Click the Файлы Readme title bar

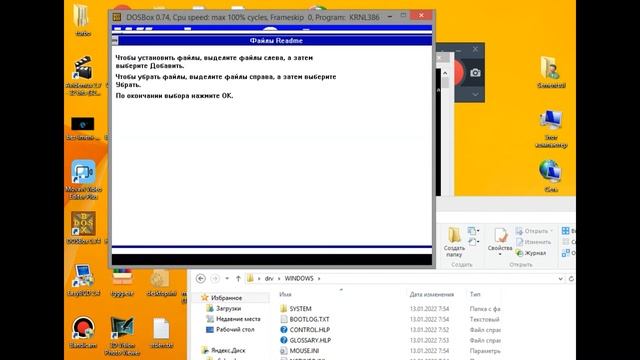(276, 40)
